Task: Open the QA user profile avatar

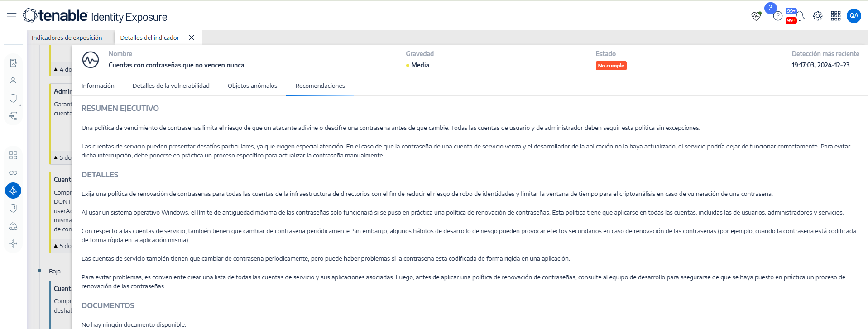Action: click(854, 16)
